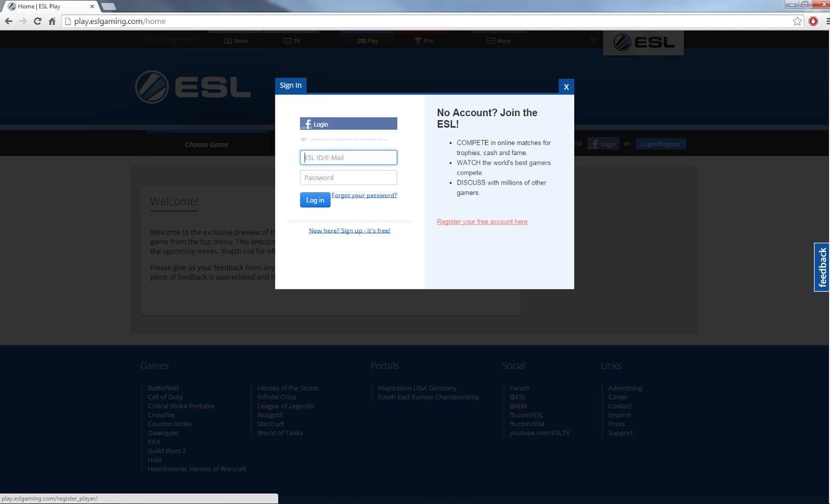Open the Play menu in top navigation
Image resolution: width=830 pixels, height=504 pixels.
click(x=368, y=41)
